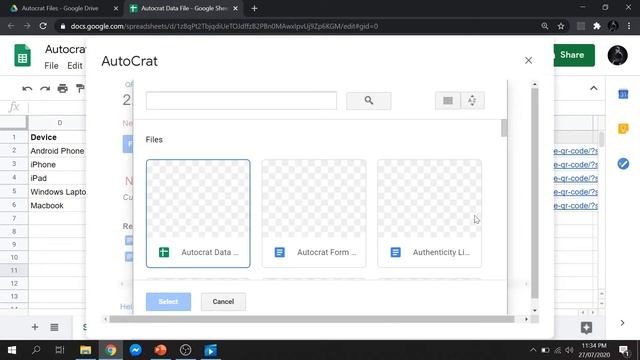640x360 pixels.
Task: Click the green Share button
Action: tap(573, 55)
